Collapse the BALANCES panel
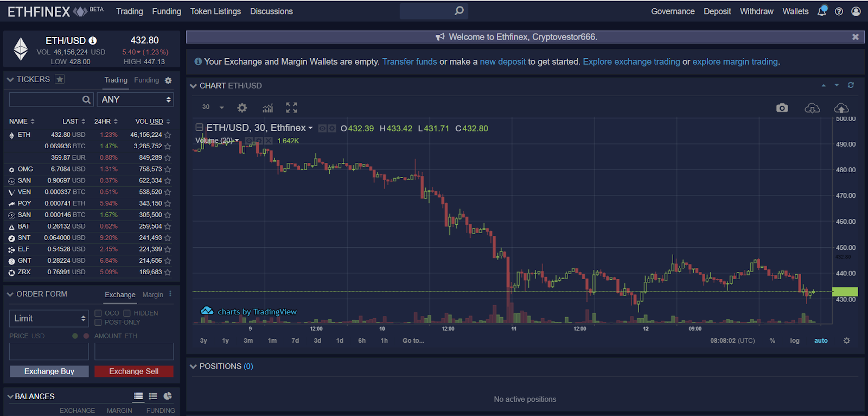This screenshot has height=416, width=868. pos(10,396)
